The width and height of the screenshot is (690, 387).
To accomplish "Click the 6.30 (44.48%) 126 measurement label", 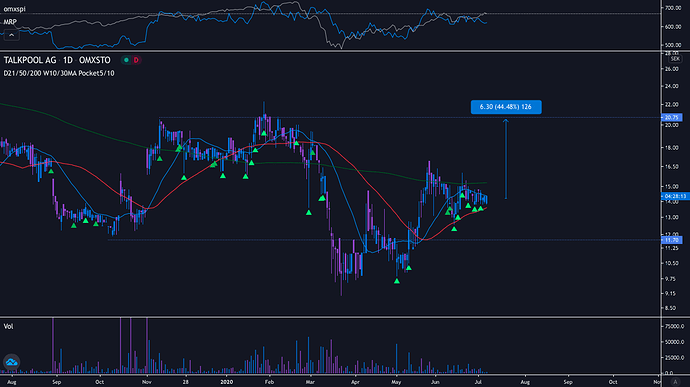I will (506, 107).
